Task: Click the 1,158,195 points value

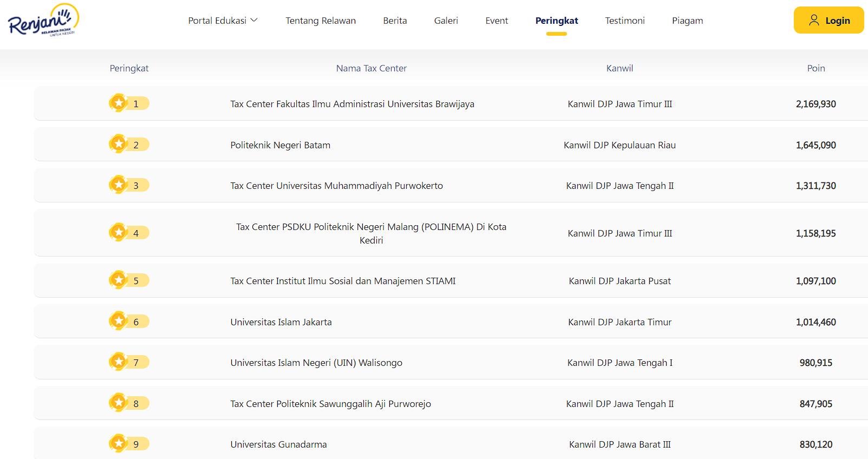Action: tap(816, 233)
